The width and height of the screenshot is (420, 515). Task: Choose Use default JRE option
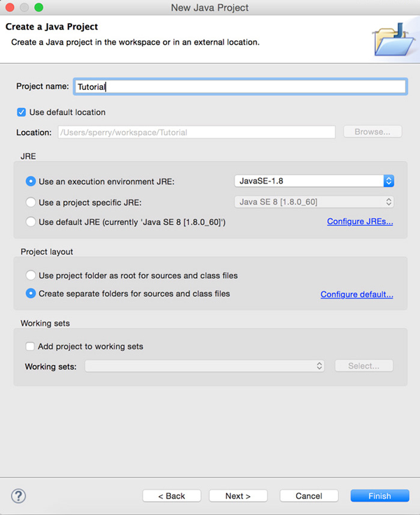click(31, 222)
